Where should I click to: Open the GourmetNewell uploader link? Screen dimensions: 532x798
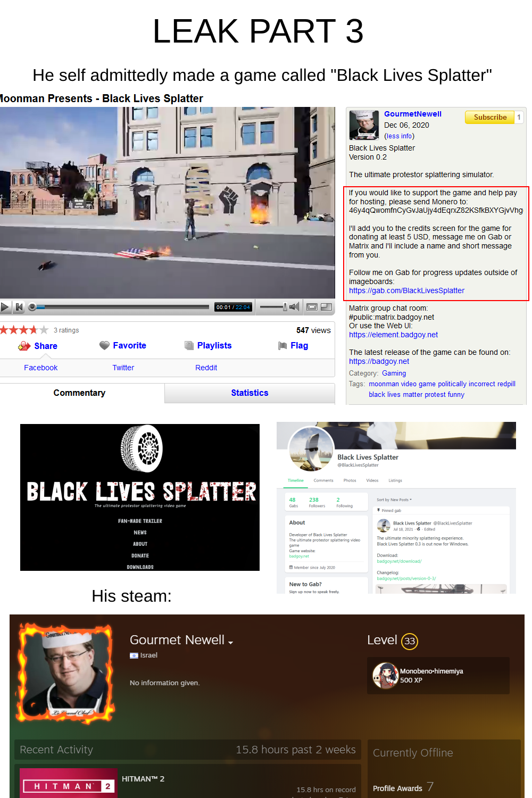click(x=413, y=114)
